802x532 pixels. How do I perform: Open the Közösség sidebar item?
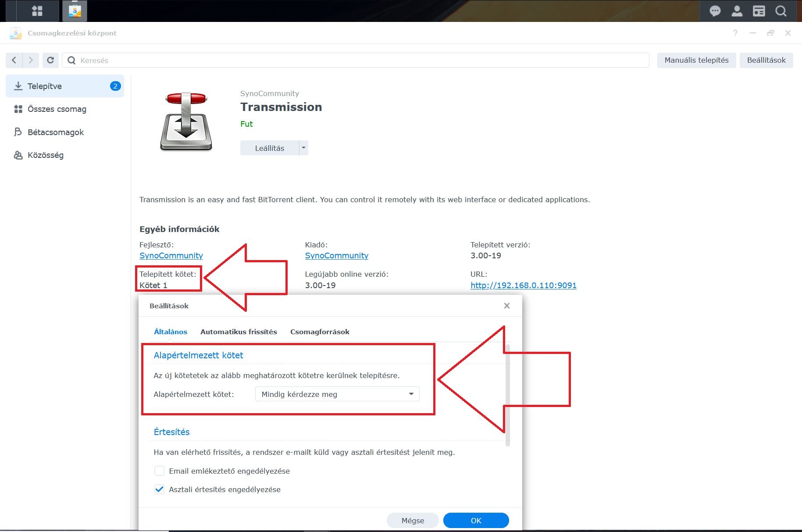point(65,155)
